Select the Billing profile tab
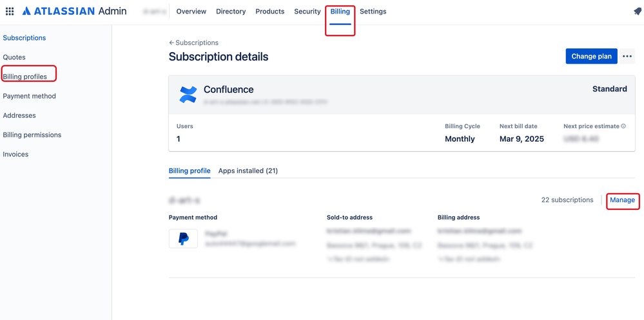This screenshot has width=644, height=320. click(x=190, y=171)
